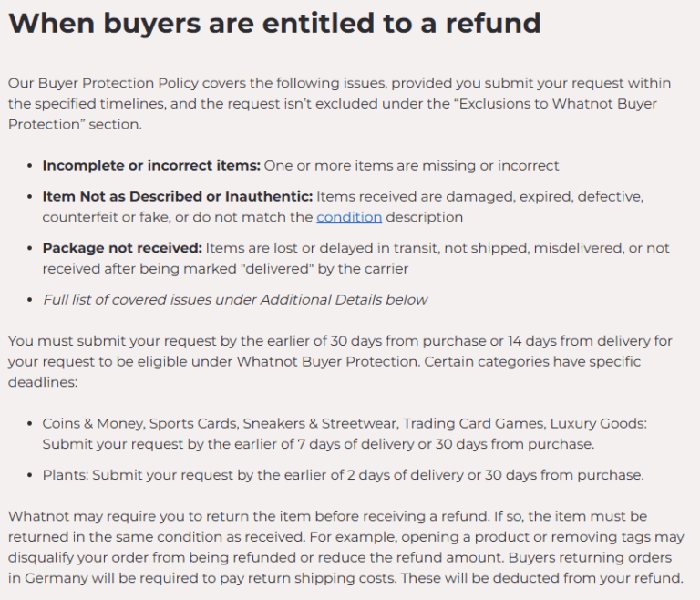Click the bullet dot before "Incomplete or incorrect items"
Screen dimensions: 700x600
pos(29,166)
